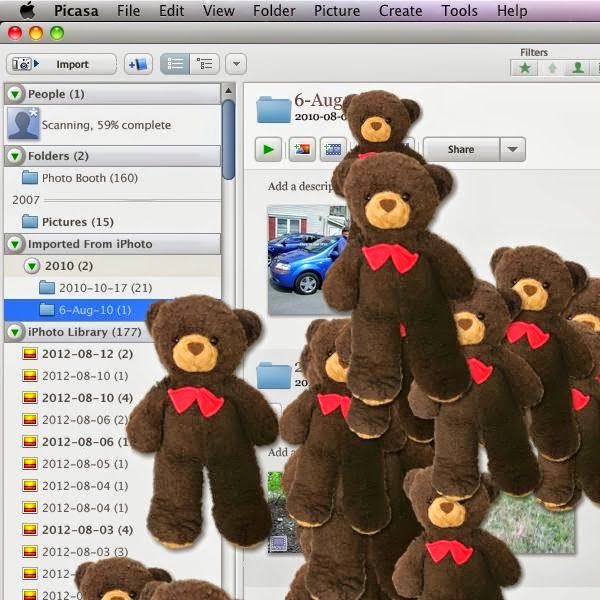Image resolution: width=600 pixels, height=600 pixels.
Task: Click the Share button
Action: coord(461,149)
